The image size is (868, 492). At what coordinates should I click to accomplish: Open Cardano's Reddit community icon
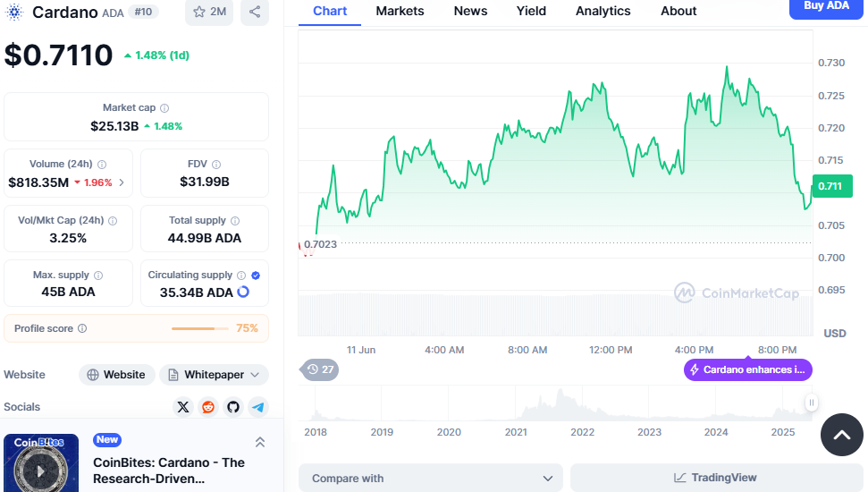coord(208,407)
